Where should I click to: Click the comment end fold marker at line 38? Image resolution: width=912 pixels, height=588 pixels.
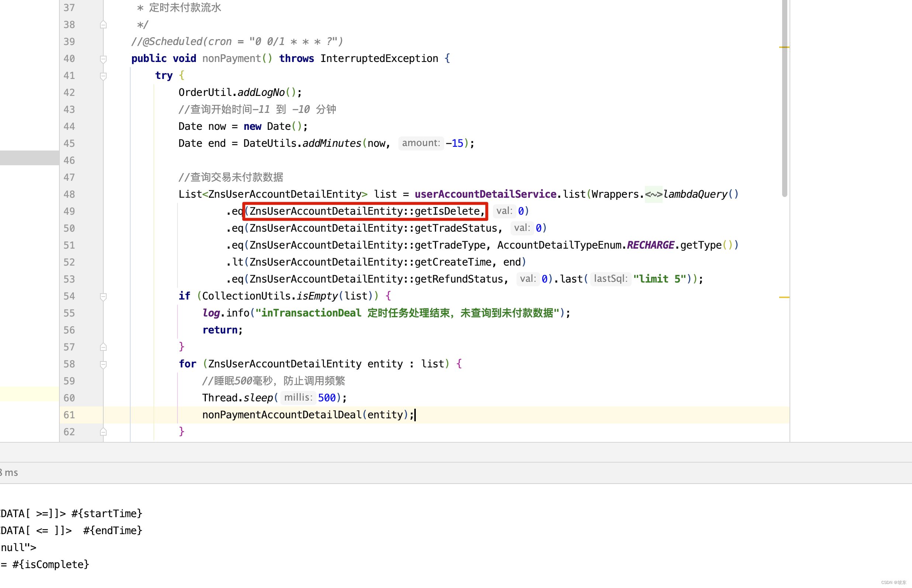tap(103, 25)
